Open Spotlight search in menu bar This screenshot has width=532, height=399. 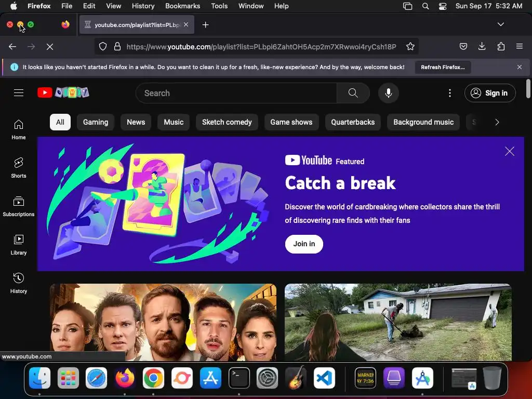[x=425, y=6]
